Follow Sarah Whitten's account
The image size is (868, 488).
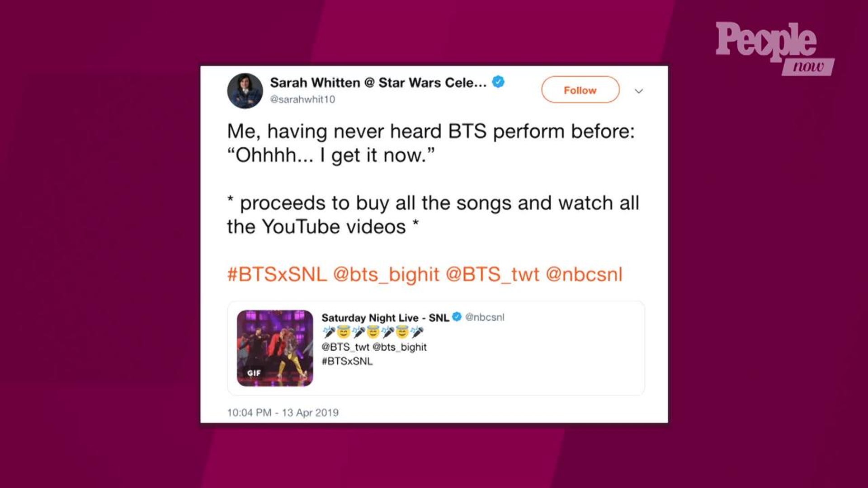580,90
